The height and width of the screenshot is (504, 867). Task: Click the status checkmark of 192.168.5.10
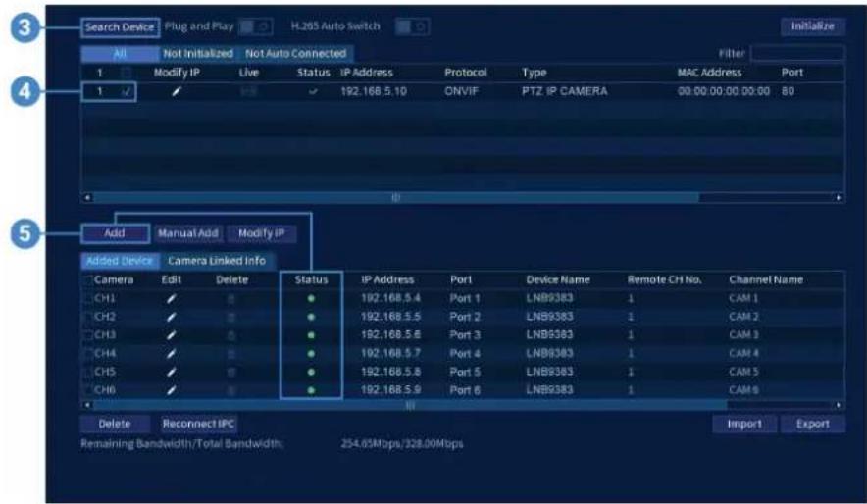[313, 92]
